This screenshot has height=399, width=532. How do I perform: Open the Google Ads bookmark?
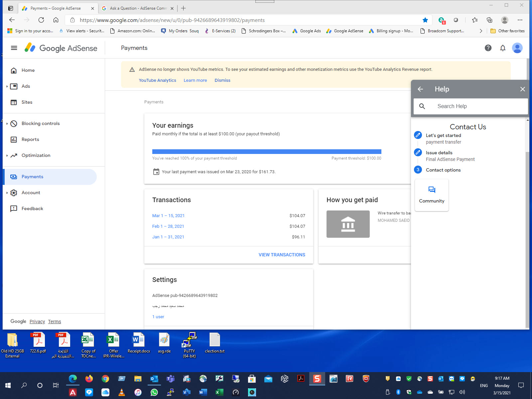point(307,31)
